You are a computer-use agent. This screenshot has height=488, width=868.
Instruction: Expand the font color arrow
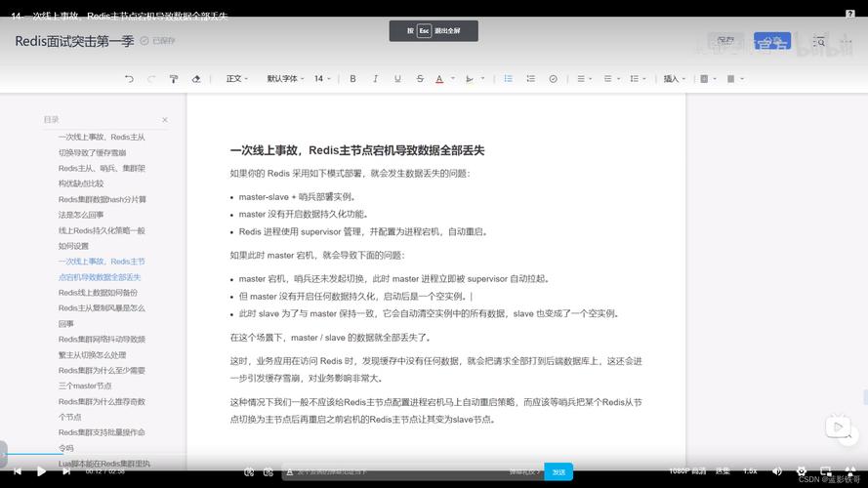453,78
